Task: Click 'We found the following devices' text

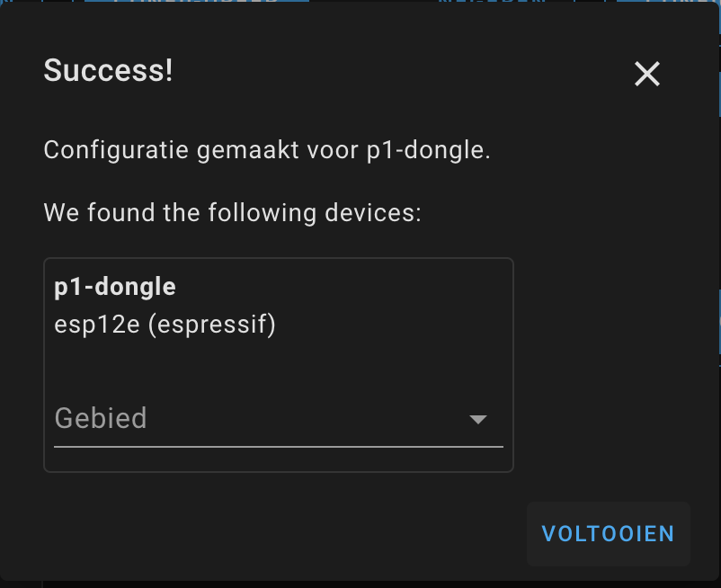Action: coord(232,214)
